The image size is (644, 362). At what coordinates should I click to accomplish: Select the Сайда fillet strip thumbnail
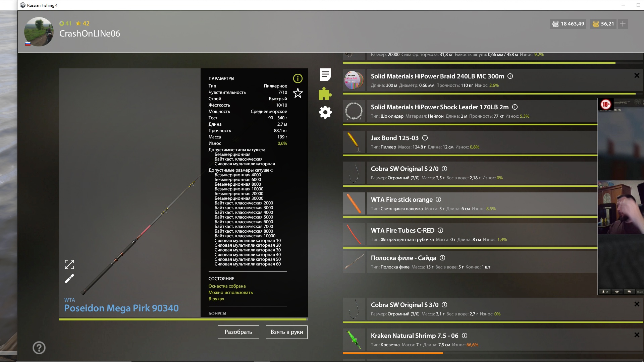click(x=354, y=262)
